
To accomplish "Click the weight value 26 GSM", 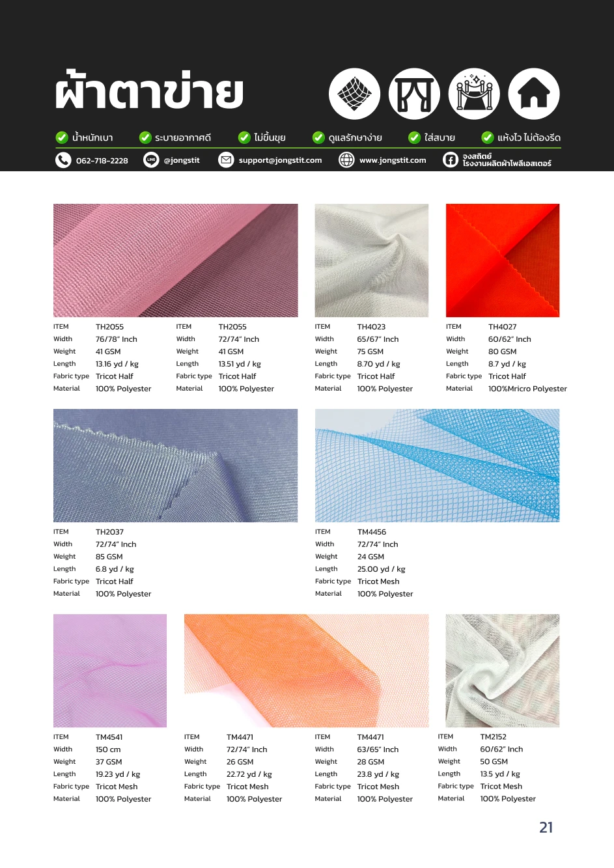I will [240, 762].
